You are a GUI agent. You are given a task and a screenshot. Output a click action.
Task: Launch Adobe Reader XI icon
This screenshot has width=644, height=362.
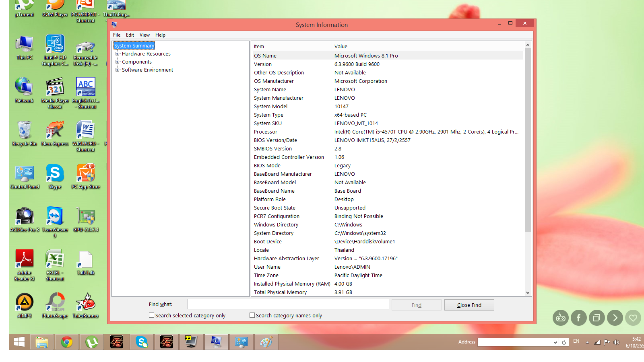click(x=25, y=260)
